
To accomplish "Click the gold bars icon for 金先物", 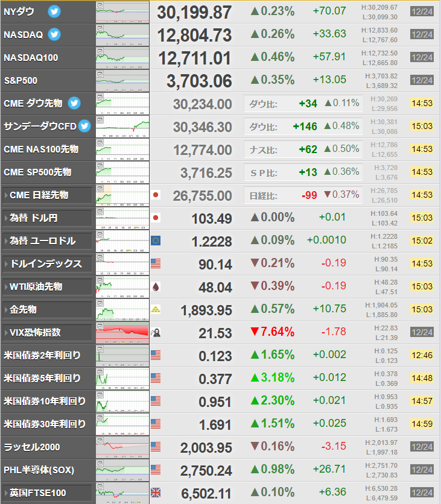I will tap(156, 309).
